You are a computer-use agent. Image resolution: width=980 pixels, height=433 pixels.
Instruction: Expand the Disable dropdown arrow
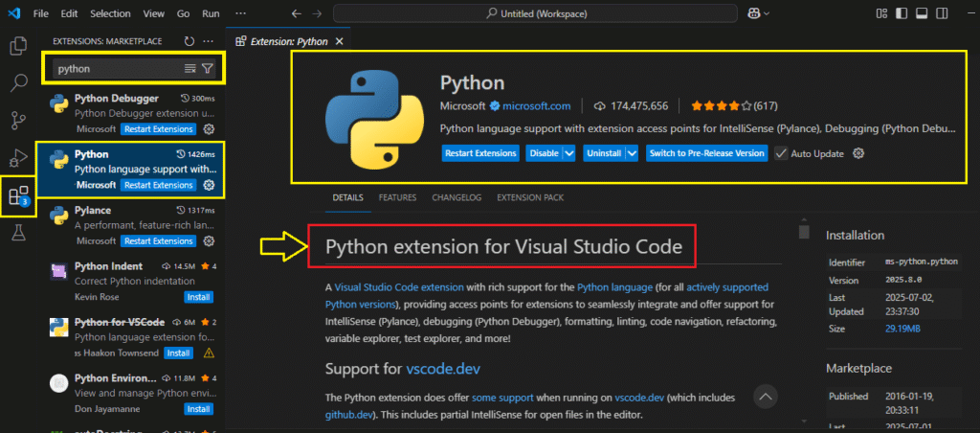pyautogui.click(x=568, y=153)
